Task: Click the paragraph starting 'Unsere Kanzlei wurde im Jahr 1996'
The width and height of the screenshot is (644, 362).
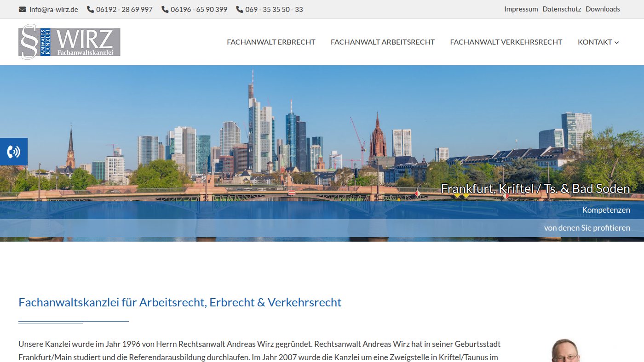Action: tap(259, 351)
